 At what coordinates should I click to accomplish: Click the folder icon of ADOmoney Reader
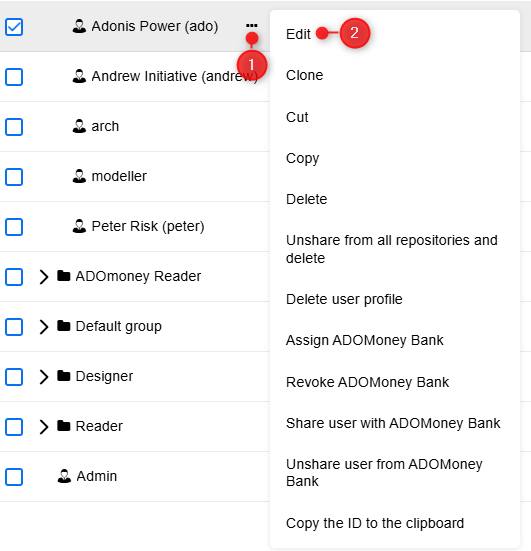(64, 276)
